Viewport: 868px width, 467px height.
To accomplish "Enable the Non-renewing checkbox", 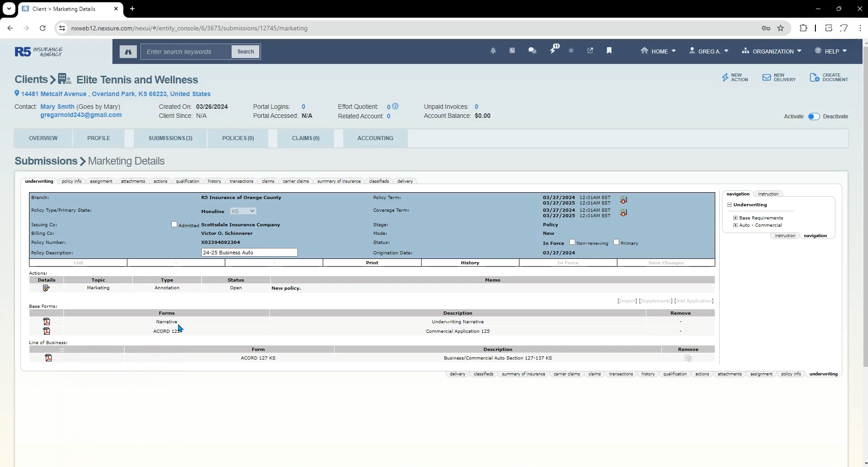I will (x=572, y=242).
